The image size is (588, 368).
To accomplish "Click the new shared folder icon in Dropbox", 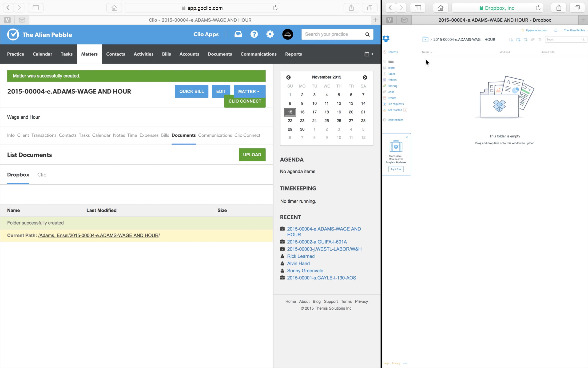I will point(525,40).
